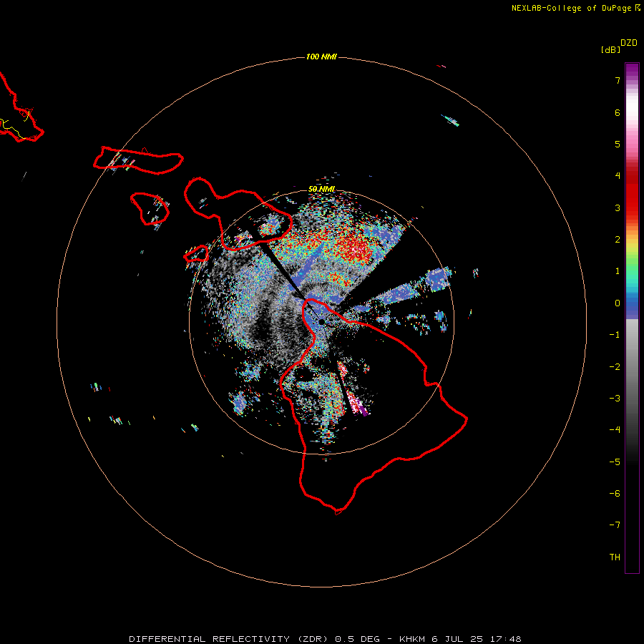
Task: Click the TH threshold label on the colorbar
Action: [x=615, y=557]
